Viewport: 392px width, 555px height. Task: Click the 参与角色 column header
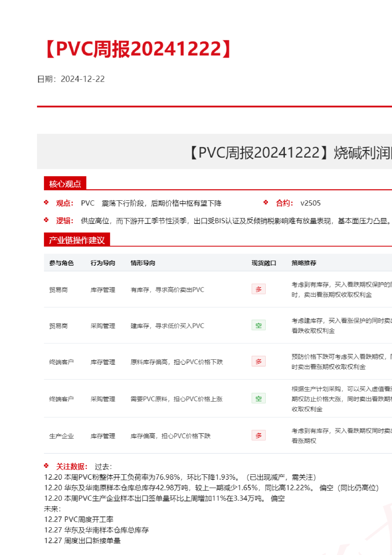click(61, 263)
